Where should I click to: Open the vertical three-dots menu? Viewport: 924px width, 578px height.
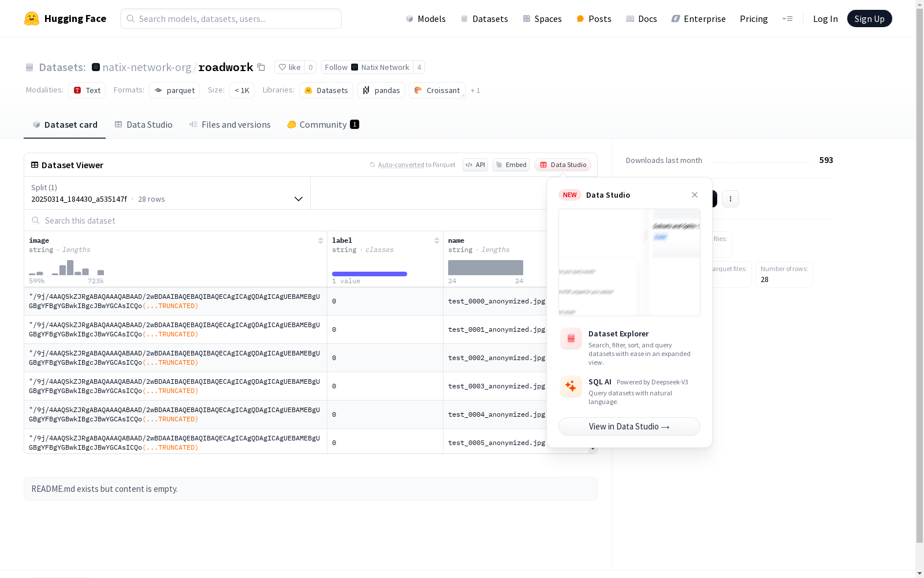click(731, 199)
